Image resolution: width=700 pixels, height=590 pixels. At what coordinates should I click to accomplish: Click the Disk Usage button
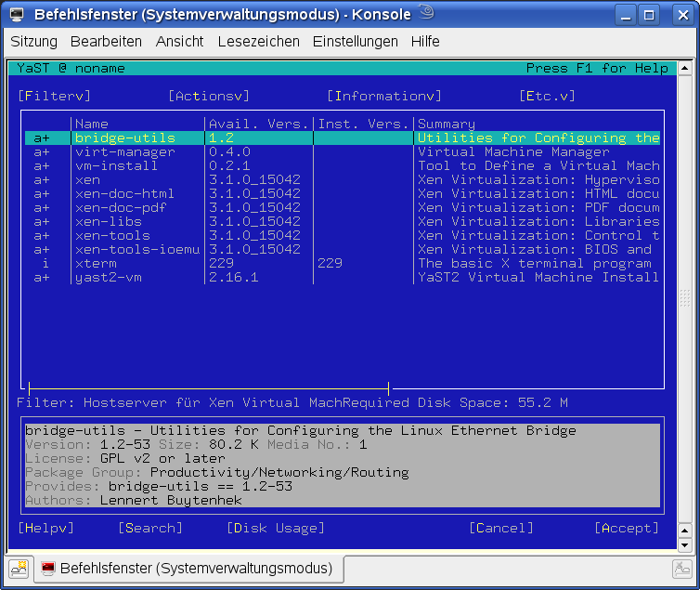[x=276, y=528]
